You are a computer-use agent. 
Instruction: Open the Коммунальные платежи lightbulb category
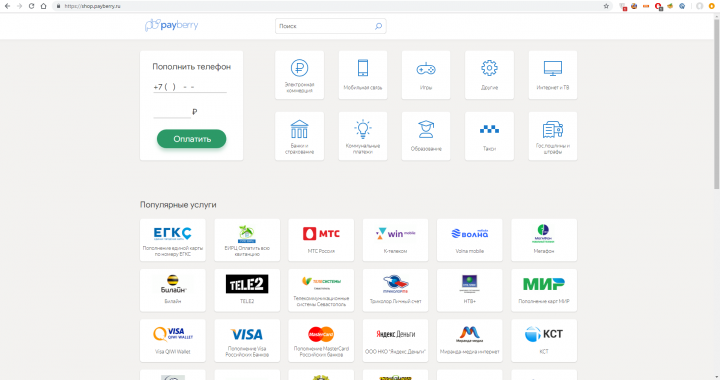[363, 136]
